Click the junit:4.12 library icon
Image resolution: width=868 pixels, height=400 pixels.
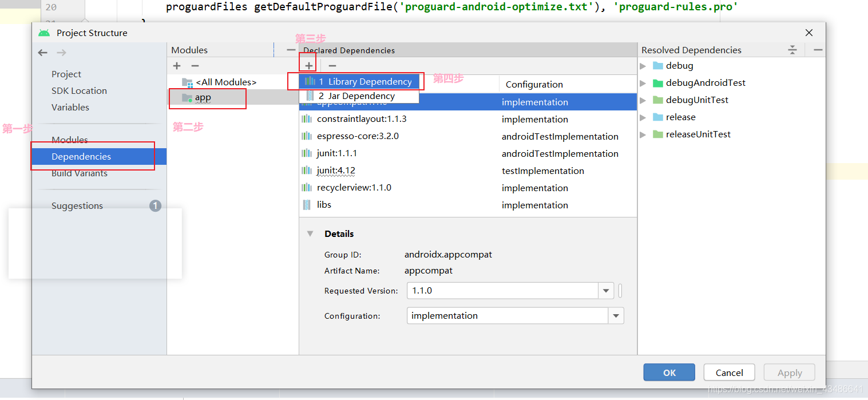pyautogui.click(x=307, y=171)
